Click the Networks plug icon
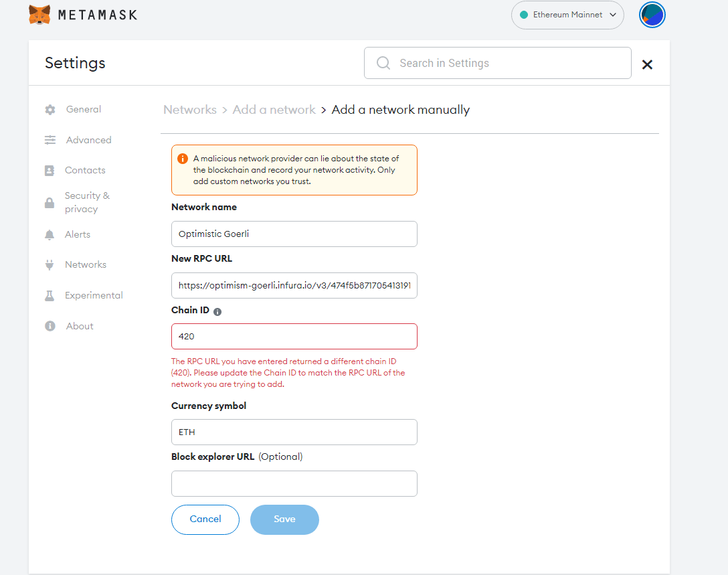Screen dimensions: 728x575 click(x=50, y=265)
